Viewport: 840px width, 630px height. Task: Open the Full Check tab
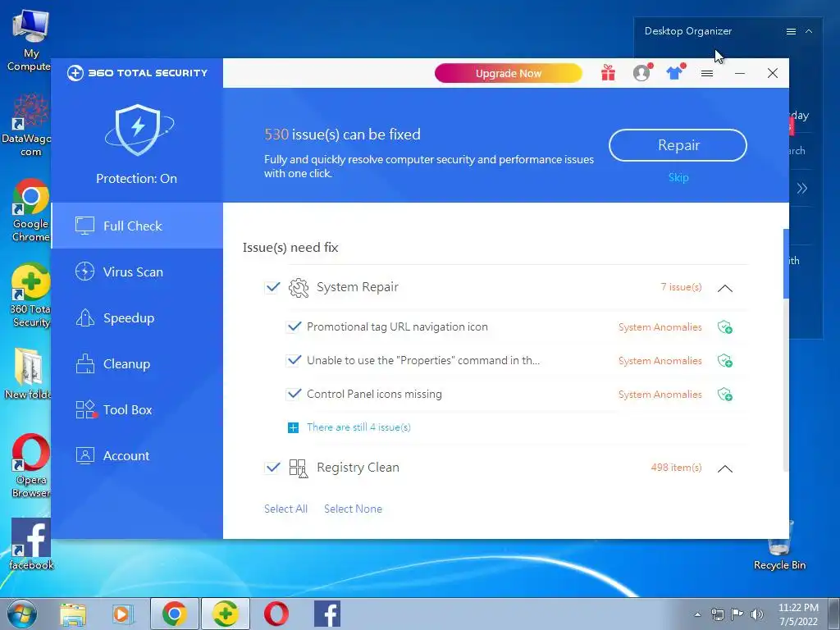coord(137,226)
